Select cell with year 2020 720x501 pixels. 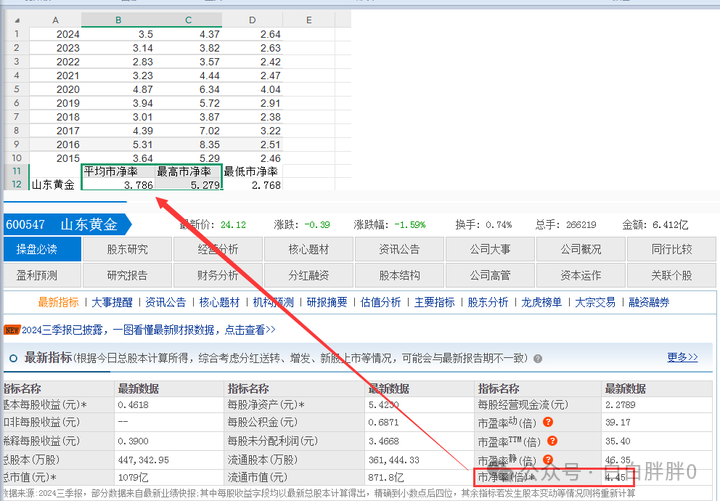[x=55, y=89]
